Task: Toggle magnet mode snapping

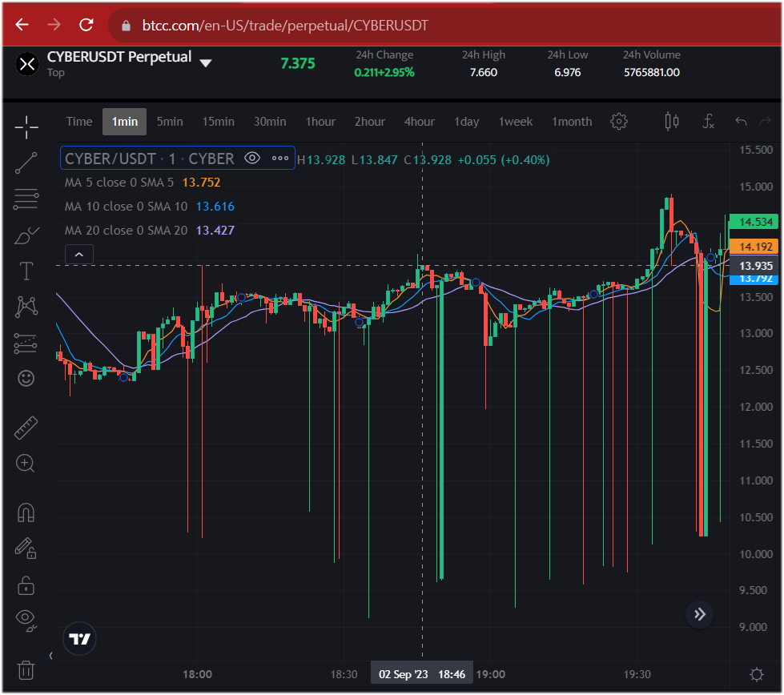Action: 26,512
